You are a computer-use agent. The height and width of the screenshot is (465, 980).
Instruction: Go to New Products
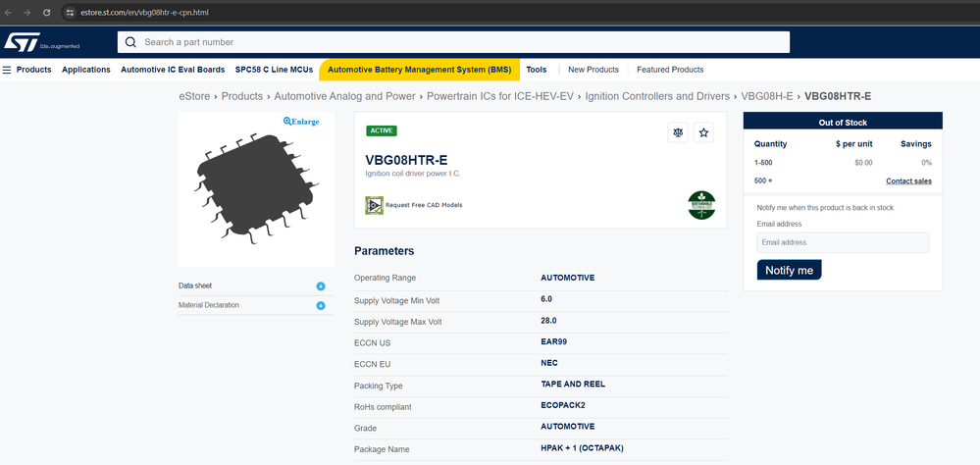(x=593, y=70)
